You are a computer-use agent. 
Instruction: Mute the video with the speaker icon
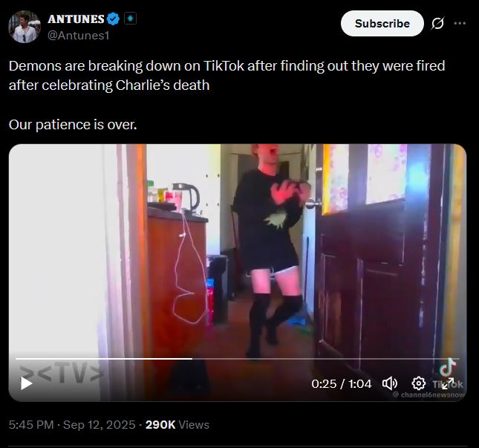click(390, 383)
